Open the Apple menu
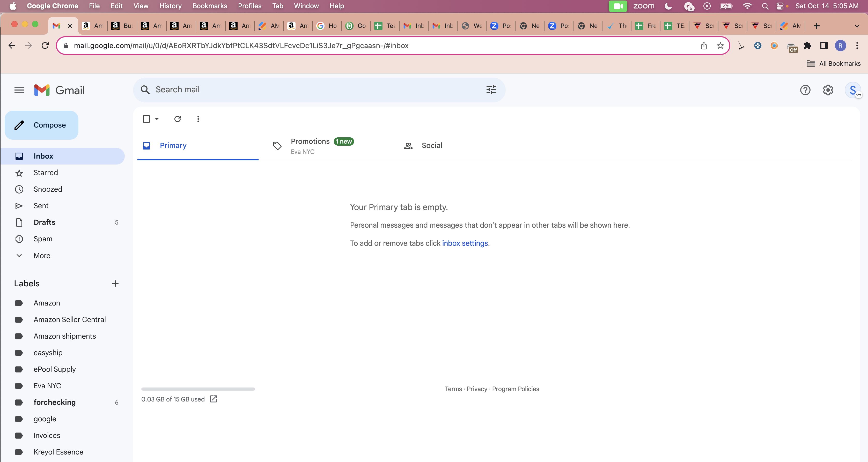This screenshot has height=462, width=868. [13, 6]
